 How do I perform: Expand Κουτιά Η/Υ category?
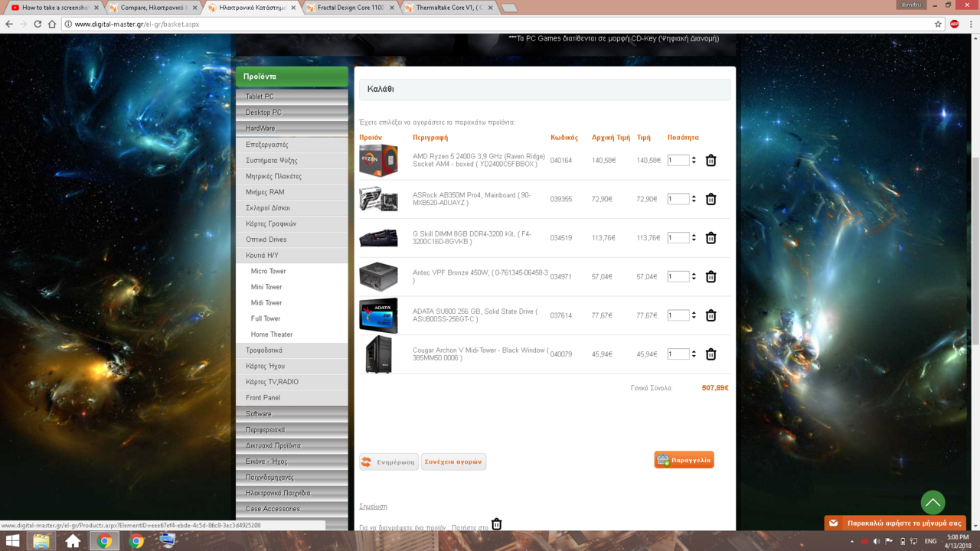coord(292,256)
